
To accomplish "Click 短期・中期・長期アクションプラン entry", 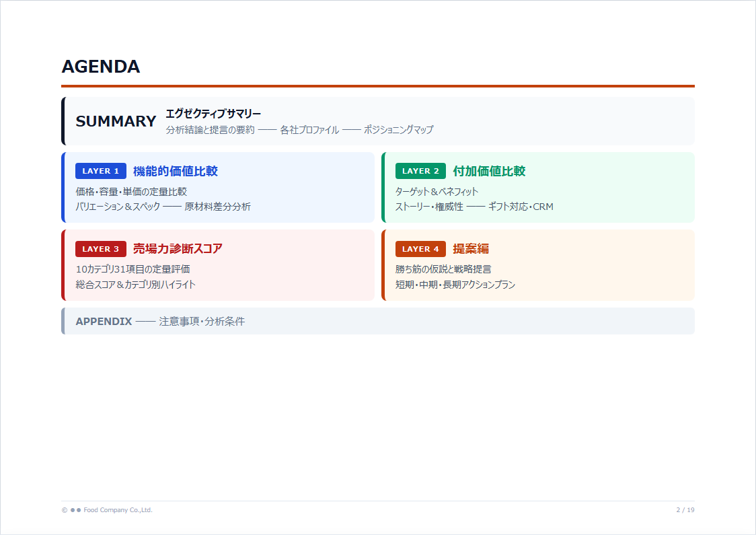I will click(x=457, y=285).
